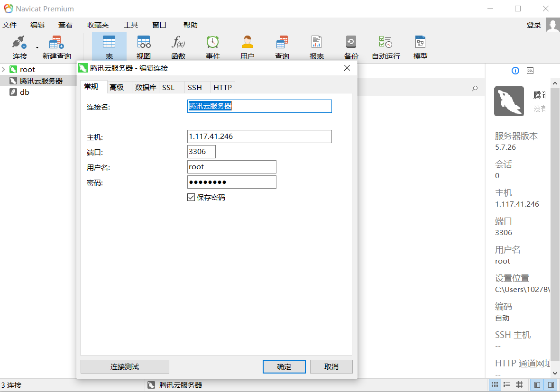The height and width of the screenshot is (392, 560).
Task: Open the 查看 menu
Action: pos(65,25)
